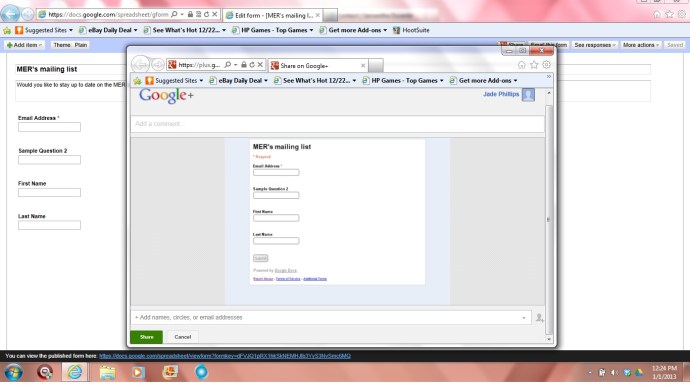690x387 pixels.
Task: Open Windows Media Player from the taskbar
Action: point(138,372)
